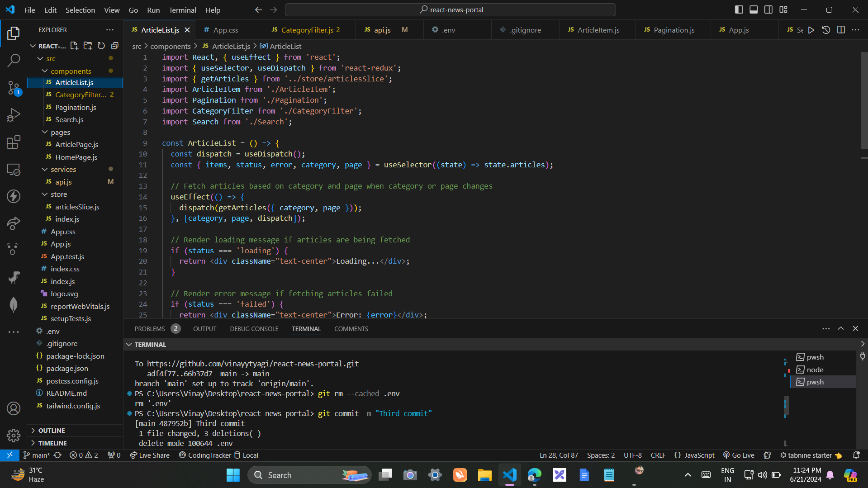Maximize the terminal panel size
Image resolution: width=868 pixels, height=488 pixels.
(x=841, y=328)
